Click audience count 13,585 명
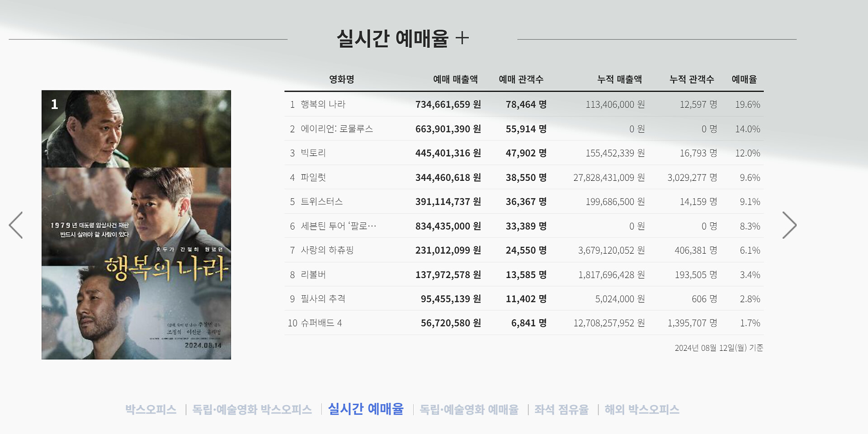This screenshot has width=868, height=434. [x=526, y=275]
